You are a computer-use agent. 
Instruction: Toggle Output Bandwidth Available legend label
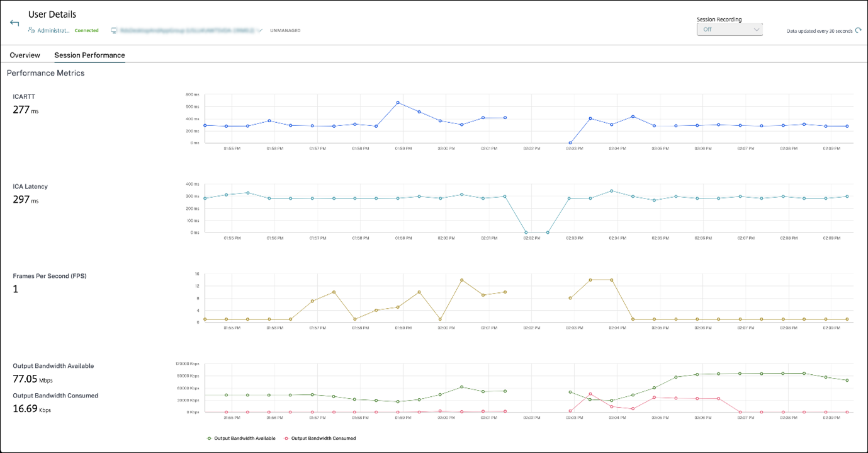click(245, 438)
